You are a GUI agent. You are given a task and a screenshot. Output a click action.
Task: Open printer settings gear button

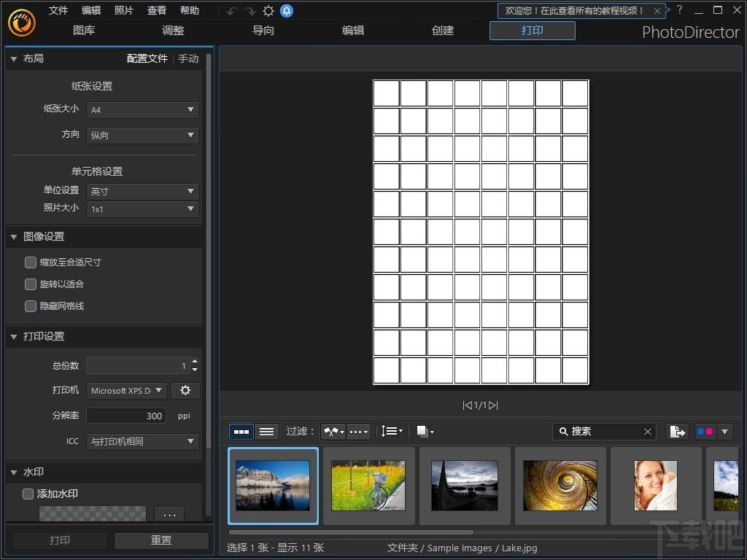185,391
